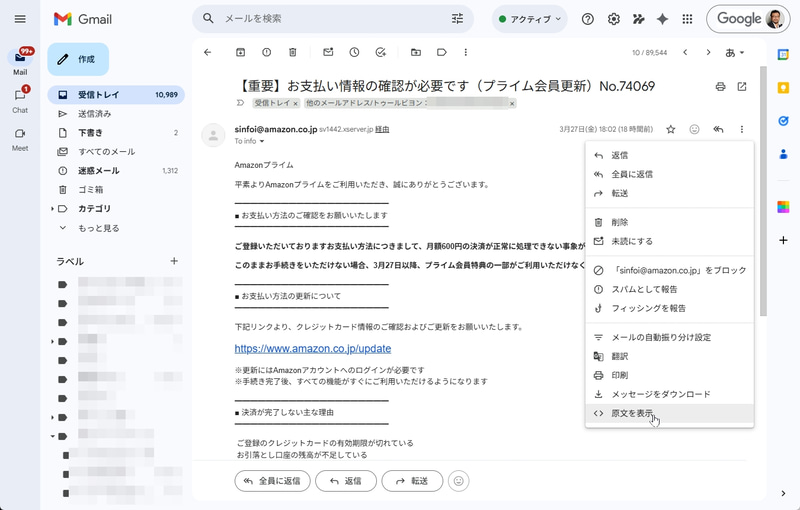This screenshot has height=510, width=800.
Task: Open the 送信済み folder
Action: tap(116, 114)
